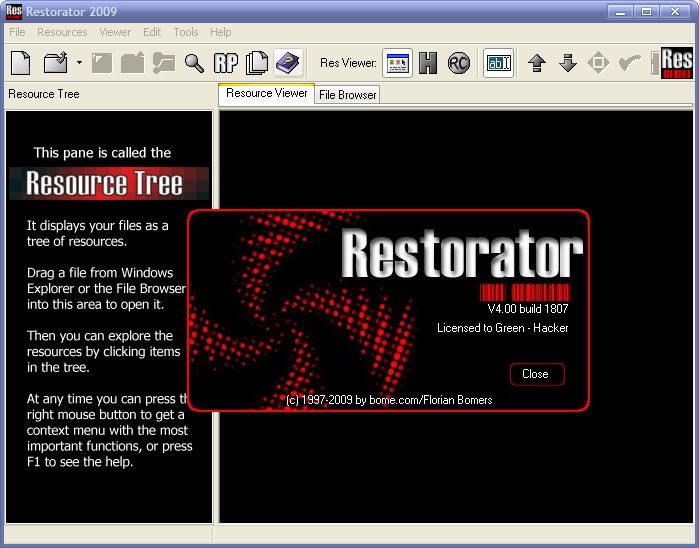This screenshot has width=699, height=548.
Task: Click the New file toolbar icon
Action: coord(21,63)
